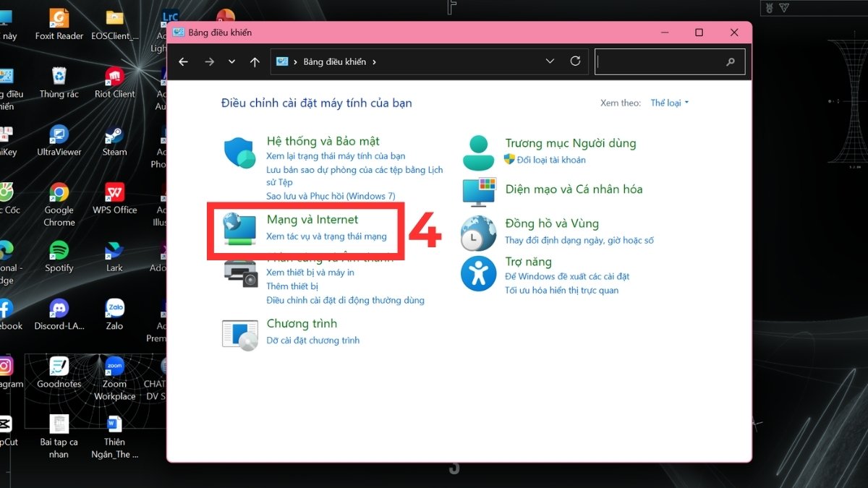The image size is (868, 488).
Task: Click the Trương mục Người dùng person icon
Action: tap(478, 153)
